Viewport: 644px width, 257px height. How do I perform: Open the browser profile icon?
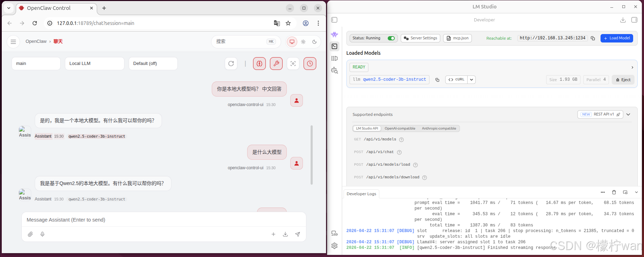point(306,23)
